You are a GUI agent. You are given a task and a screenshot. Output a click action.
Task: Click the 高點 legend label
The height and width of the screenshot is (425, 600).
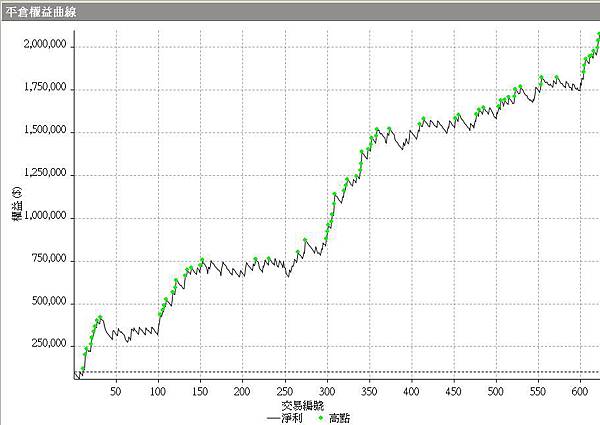click(x=339, y=418)
